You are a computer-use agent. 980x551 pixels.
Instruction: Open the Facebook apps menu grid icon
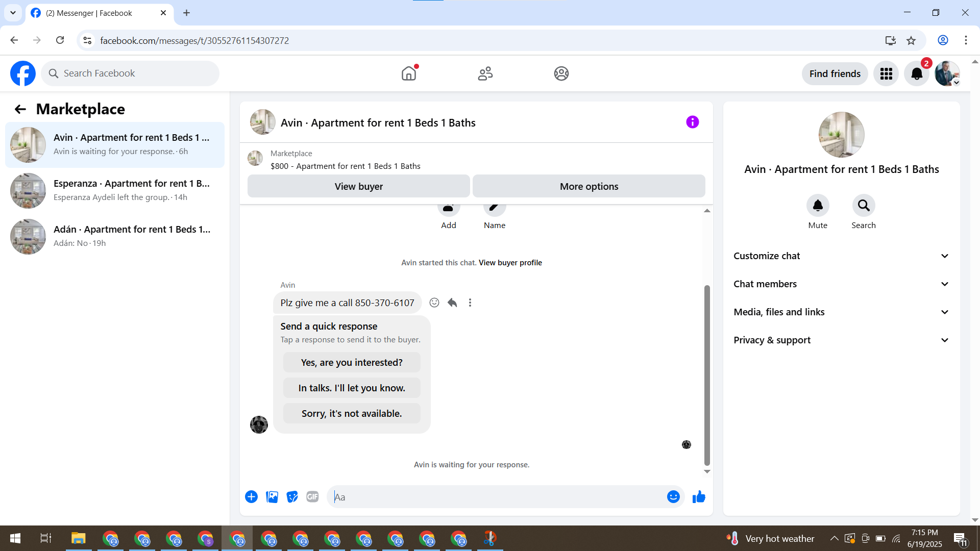coord(886,74)
